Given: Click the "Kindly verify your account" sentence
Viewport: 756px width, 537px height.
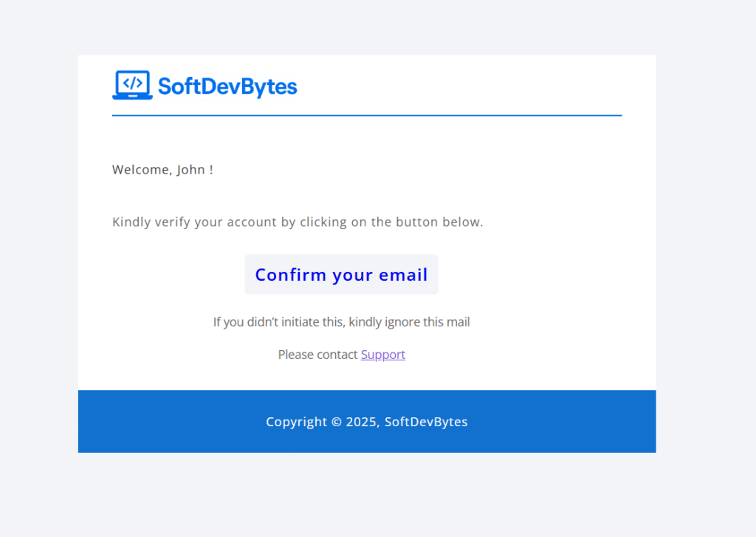Looking at the screenshot, I should [x=298, y=222].
